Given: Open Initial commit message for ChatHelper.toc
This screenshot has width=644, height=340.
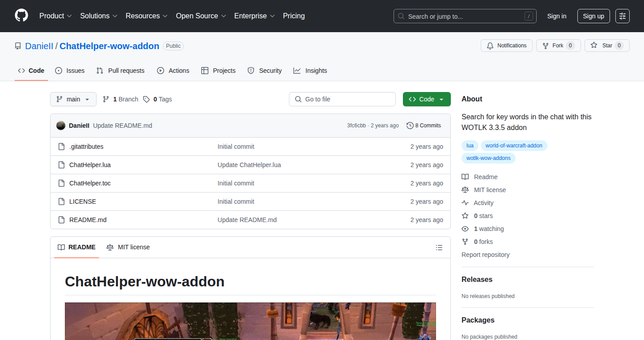Looking at the screenshot, I should [236, 183].
